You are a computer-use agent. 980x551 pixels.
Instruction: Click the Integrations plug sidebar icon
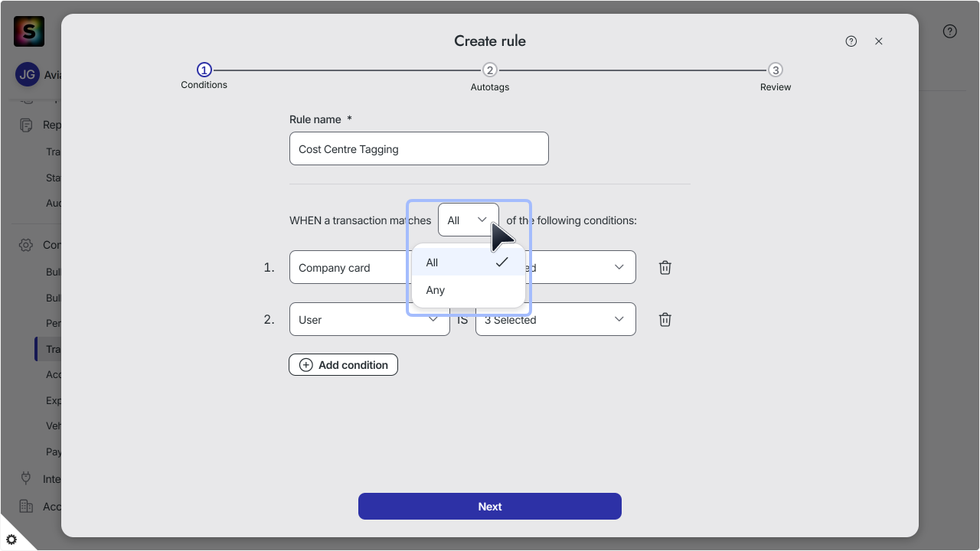coord(26,478)
